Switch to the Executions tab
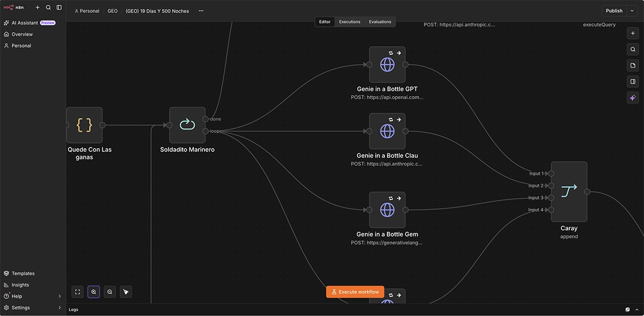The image size is (644, 316). [349, 22]
